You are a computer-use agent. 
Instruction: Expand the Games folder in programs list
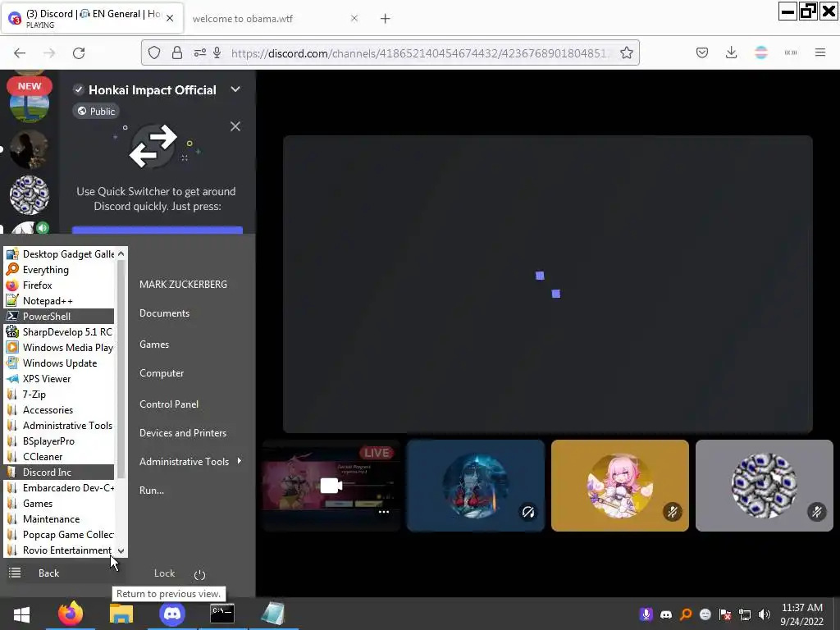point(59,503)
